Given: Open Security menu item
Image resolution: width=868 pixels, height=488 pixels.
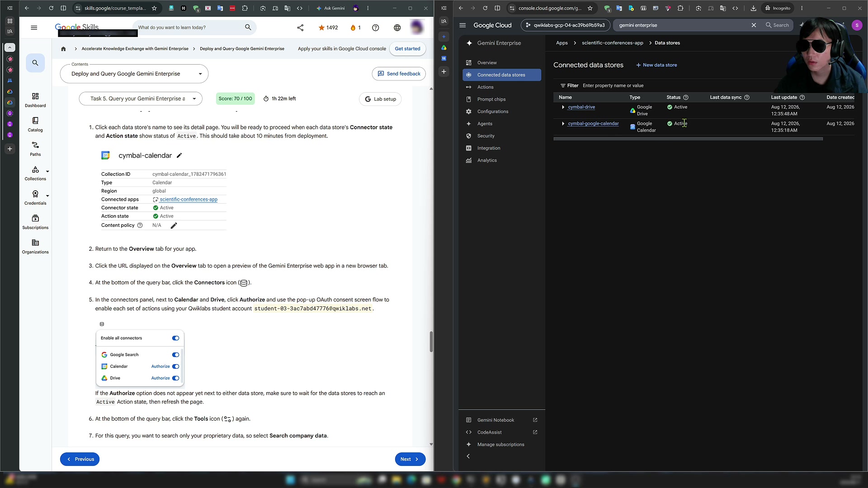Looking at the screenshot, I should 502,136.
